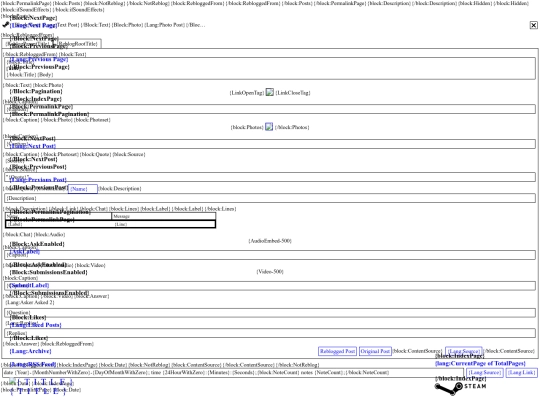Open the {SubmitLabel} link
Image resolution: width=540 pixels, height=405 pixels.
tap(29, 285)
